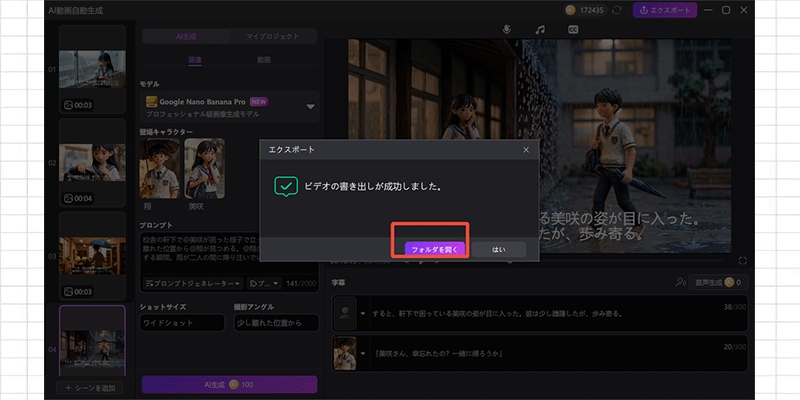The image size is (800, 400).
Task: Click the フォルダを開く button
Action: (435, 249)
